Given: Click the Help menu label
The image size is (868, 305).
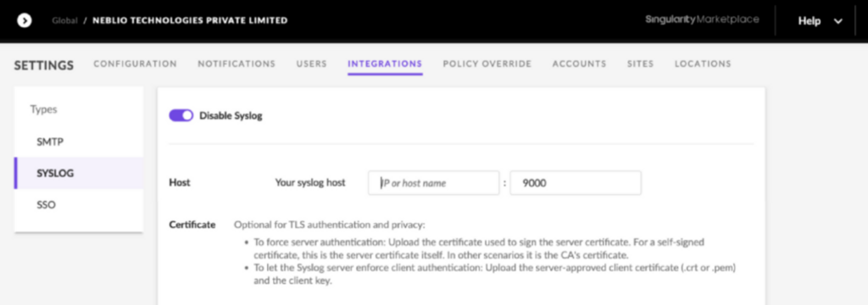Looking at the screenshot, I should coord(809,21).
